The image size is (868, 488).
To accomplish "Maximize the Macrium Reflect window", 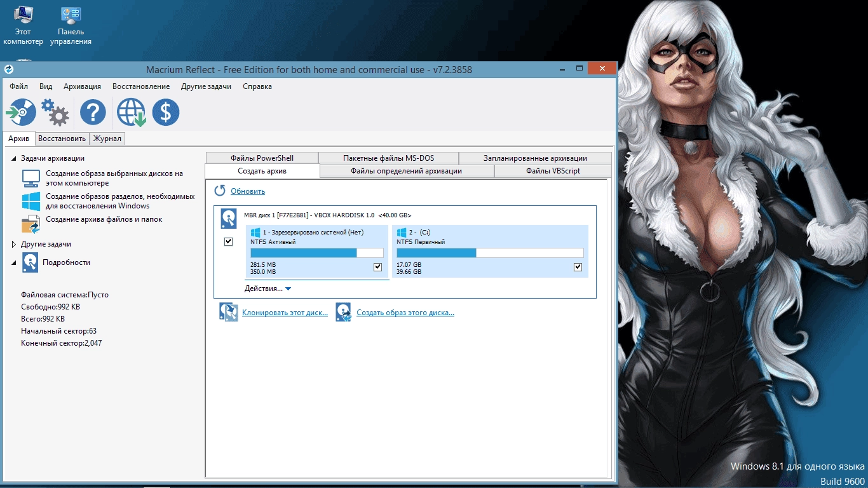I will [579, 68].
